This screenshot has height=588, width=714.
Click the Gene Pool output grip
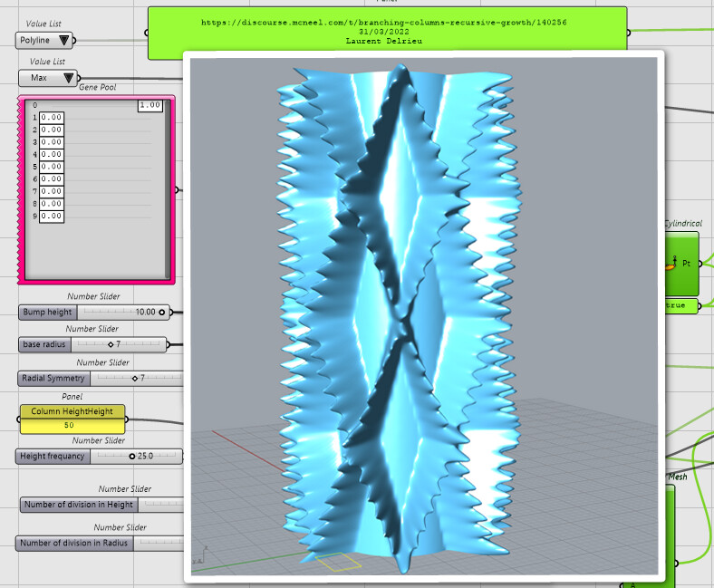tap(177, 190)
